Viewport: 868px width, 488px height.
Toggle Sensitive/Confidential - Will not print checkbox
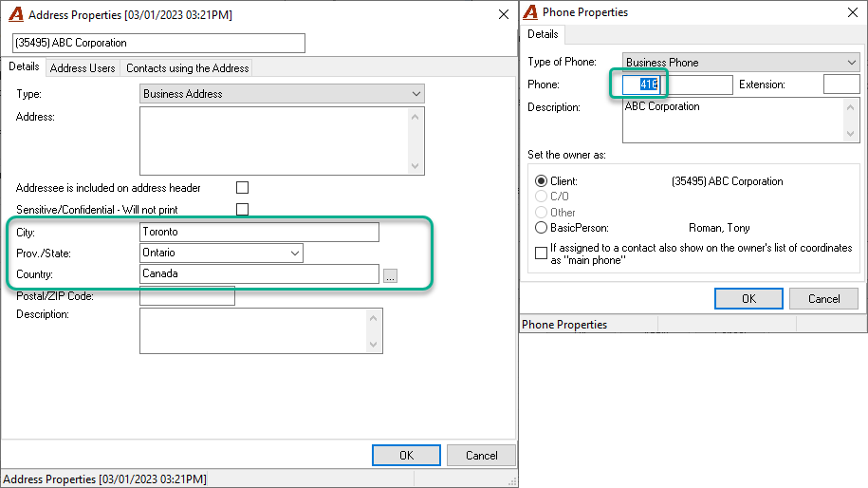coord(242,210)
